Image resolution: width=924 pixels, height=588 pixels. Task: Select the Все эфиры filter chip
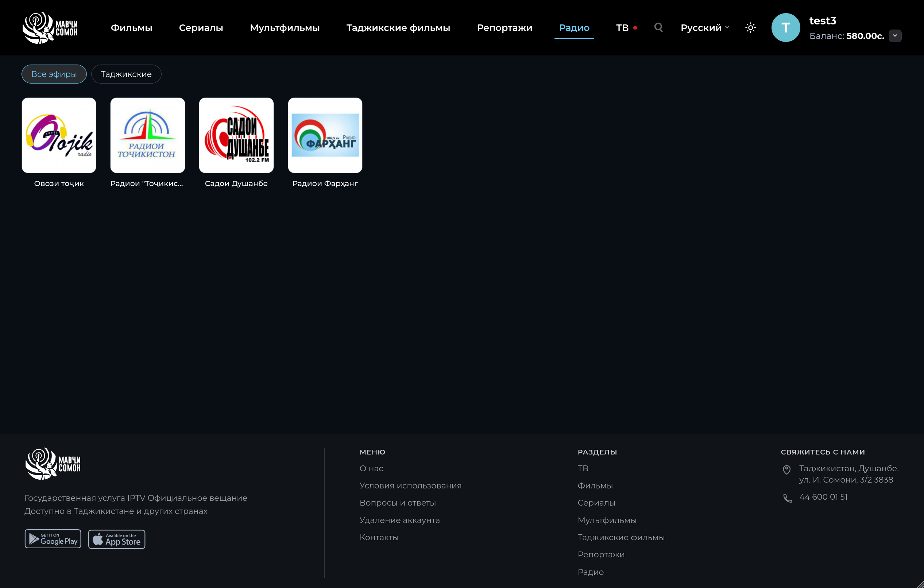(54, 74)
